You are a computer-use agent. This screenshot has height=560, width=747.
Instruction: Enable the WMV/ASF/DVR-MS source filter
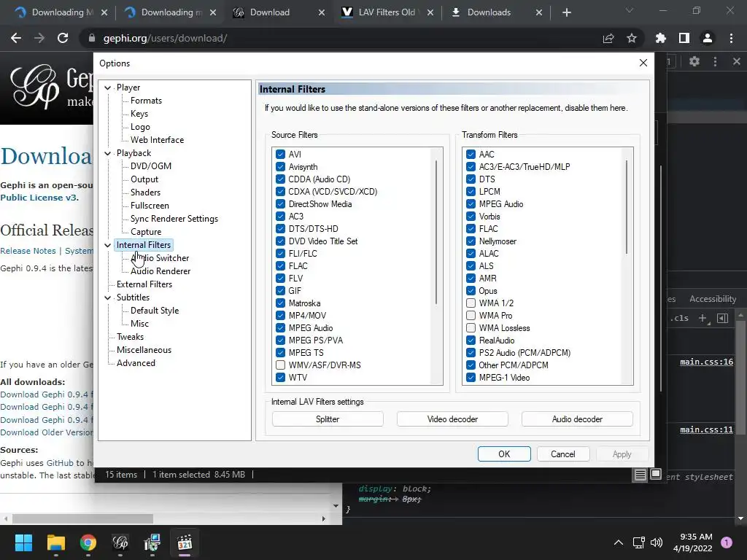[x=280, y=365]
